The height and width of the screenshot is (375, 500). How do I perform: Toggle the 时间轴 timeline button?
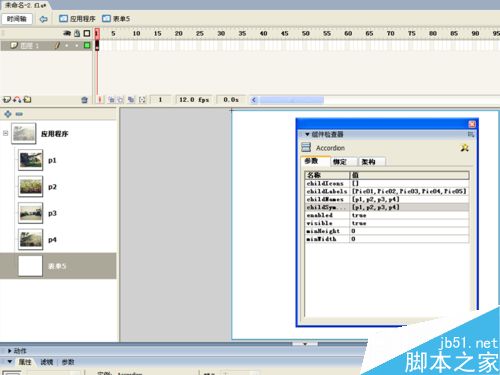(17, 19)
